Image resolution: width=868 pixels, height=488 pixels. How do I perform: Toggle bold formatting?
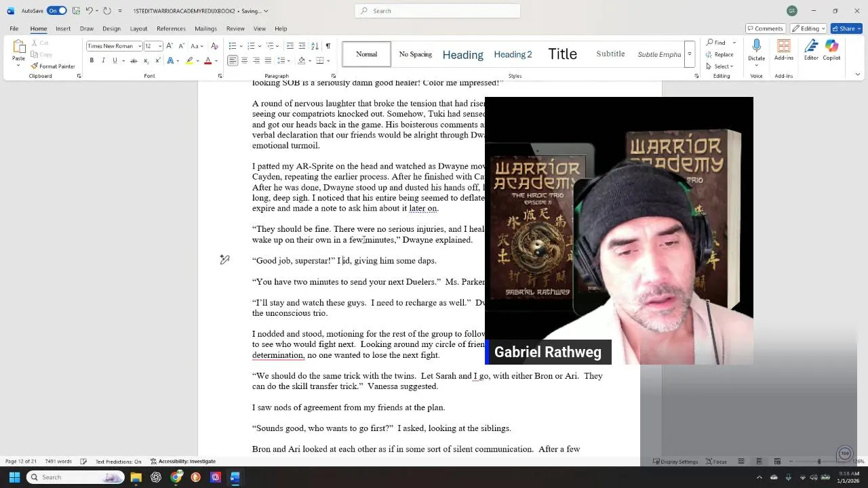(x=92, y=61)
